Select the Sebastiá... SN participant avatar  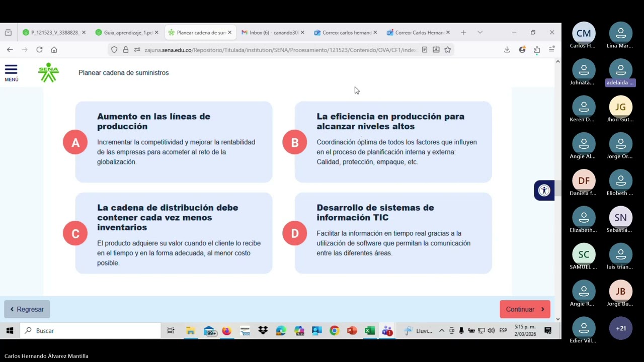pyautogui.click(x=620, y=218)
